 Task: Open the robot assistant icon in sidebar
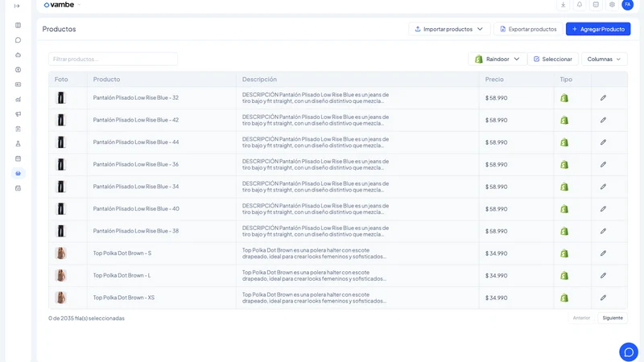click(x=18, y=55)
